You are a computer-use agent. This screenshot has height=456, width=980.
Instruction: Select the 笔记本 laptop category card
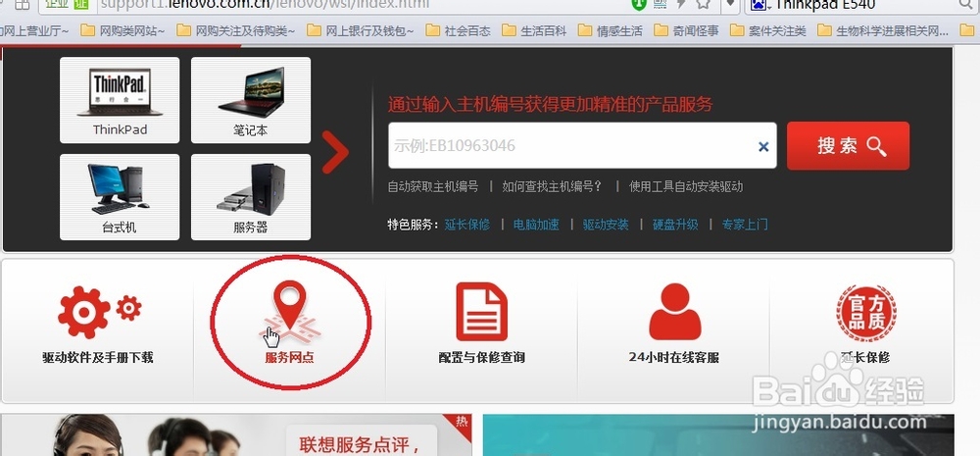pos(251,100)
